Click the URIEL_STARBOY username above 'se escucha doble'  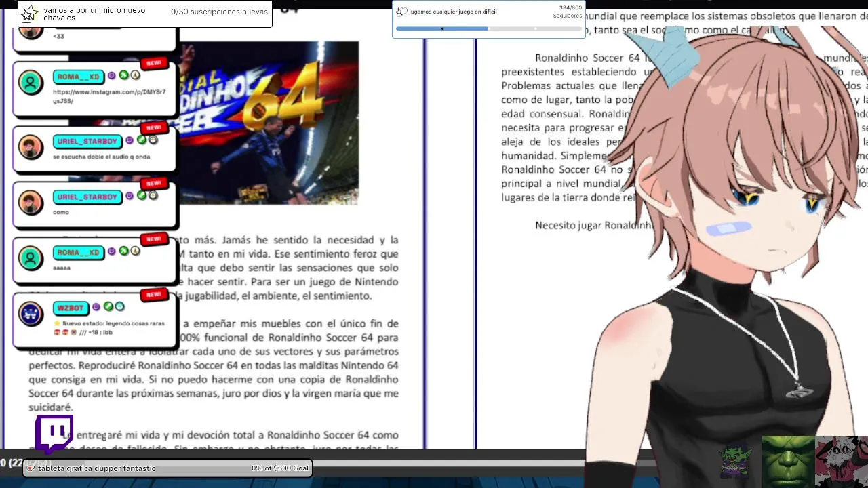click(87, 141)
